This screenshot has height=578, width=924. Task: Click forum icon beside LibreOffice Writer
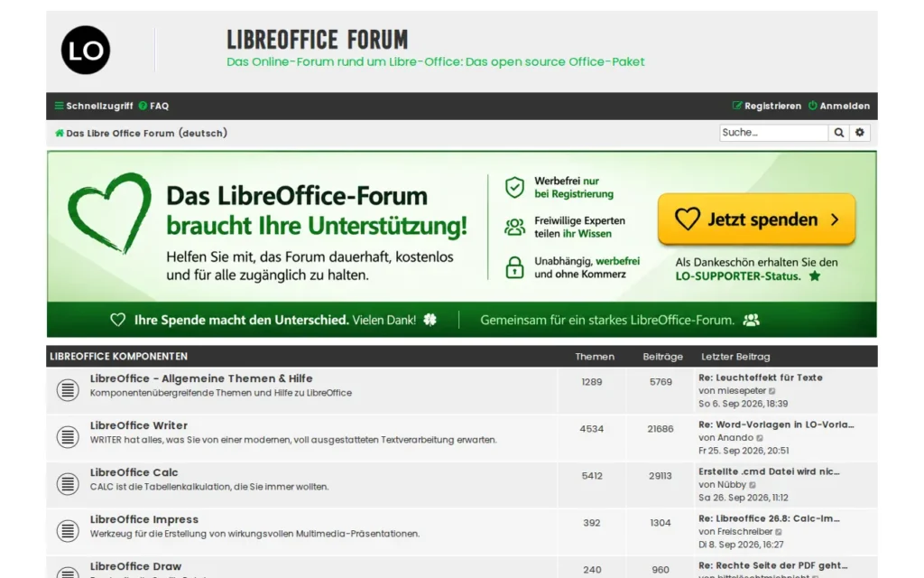point(68,437)
